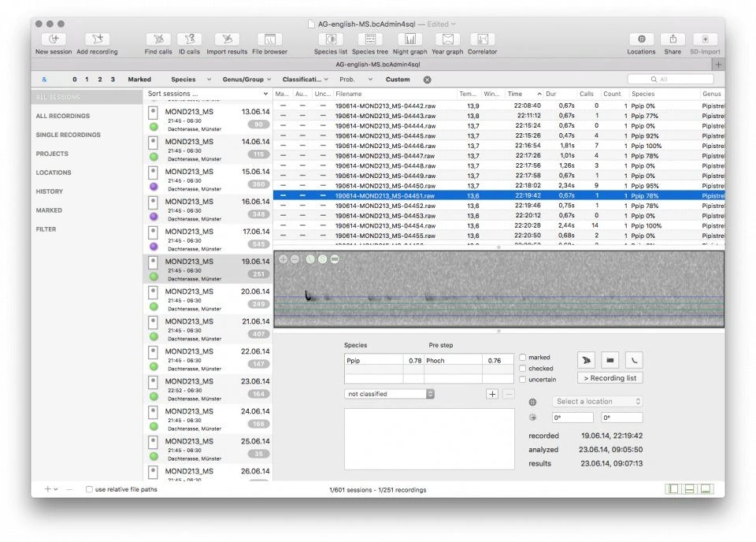Click the Marked filter button

click(139, 80)
